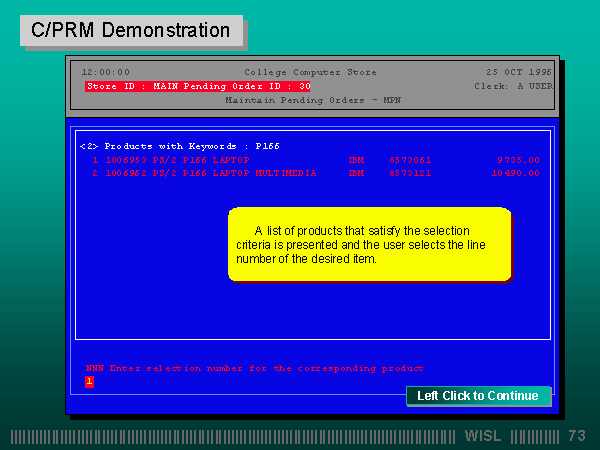This screenshot has width=600, height=450.
Task: Click the C/PRM Demonstration title box
Action: [131, 31]
